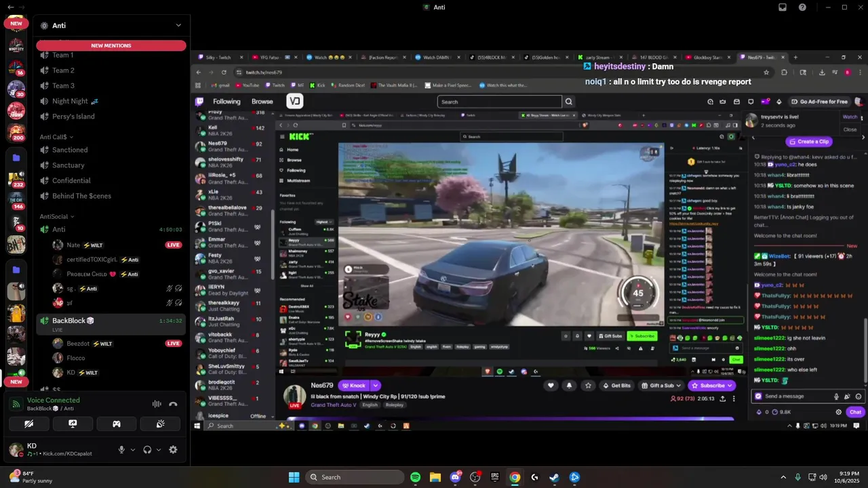This screenshot has height=488, width=868.
Task: Open the dropdown beside the Knock button
Action: click(376, 385)
